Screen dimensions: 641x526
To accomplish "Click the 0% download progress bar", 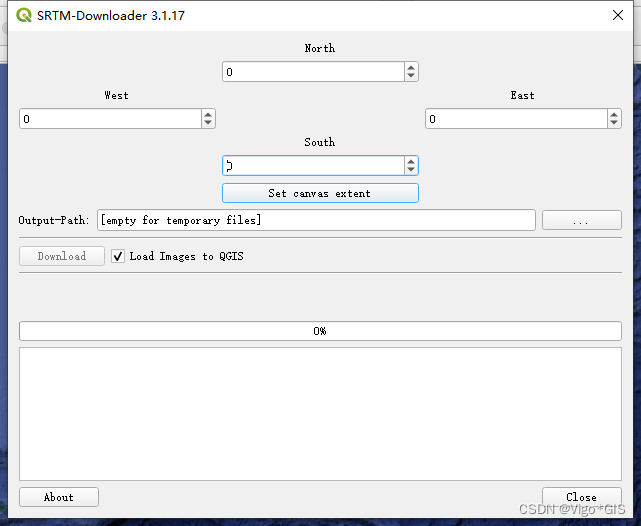I will coord(320,331).
